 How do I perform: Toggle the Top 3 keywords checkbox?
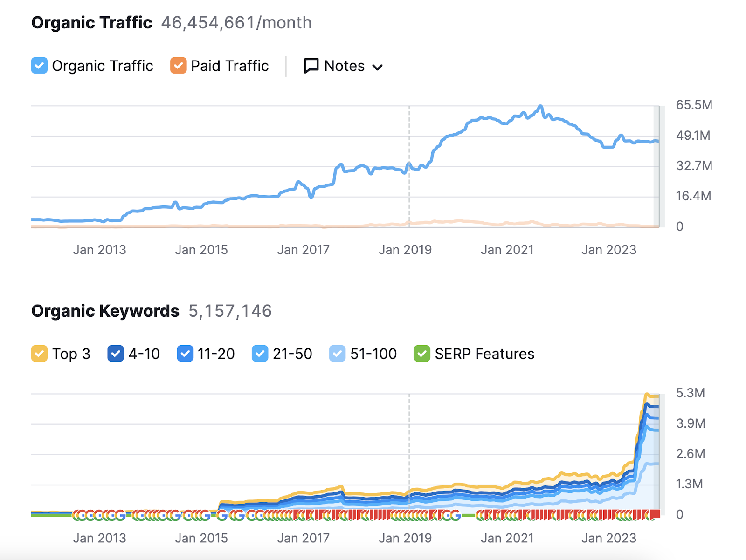(39, 354)
